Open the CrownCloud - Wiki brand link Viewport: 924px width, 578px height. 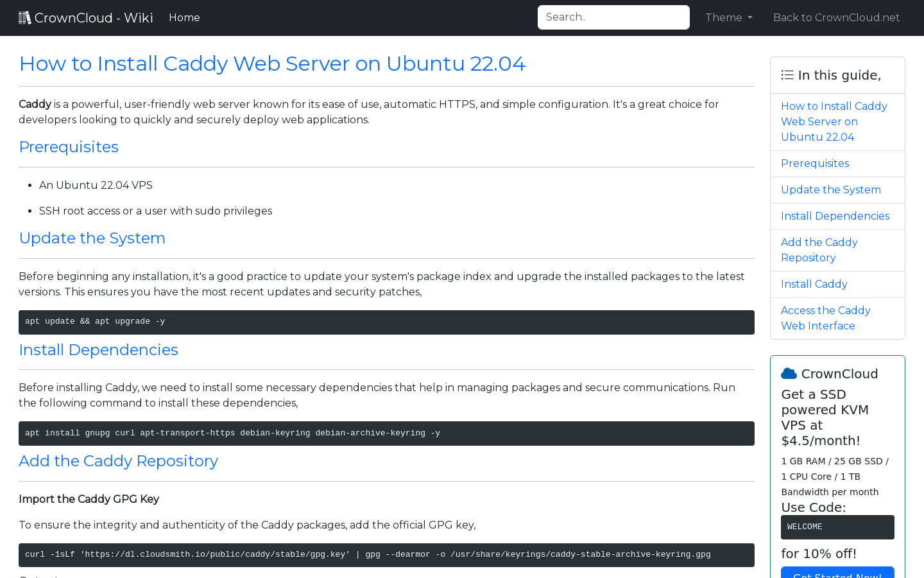[x=86, y=17]
